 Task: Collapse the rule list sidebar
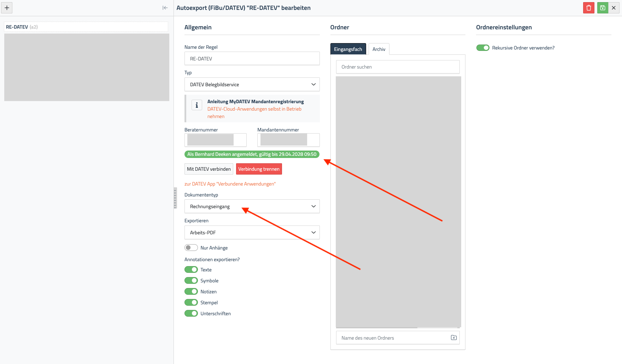(165, 8)
